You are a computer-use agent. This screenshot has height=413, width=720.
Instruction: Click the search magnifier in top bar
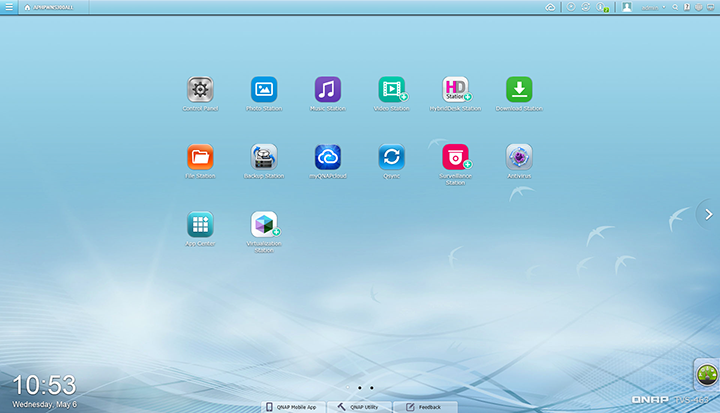(676, 7)
